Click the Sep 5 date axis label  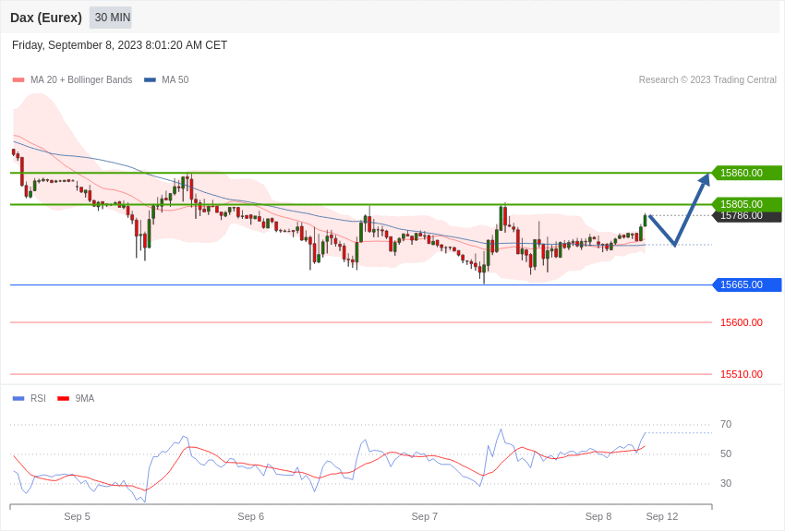tap(77, 516)
